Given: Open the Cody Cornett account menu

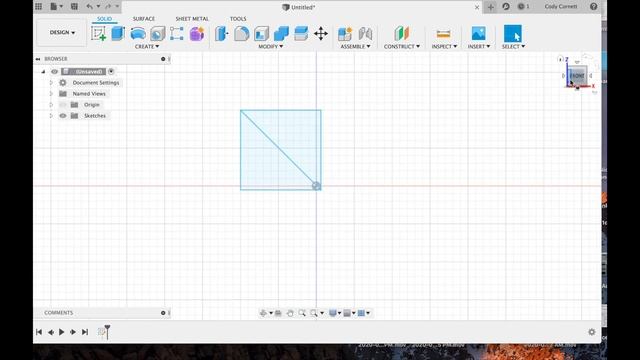Looking at the screenshot, I should pyautogui.click(x=560, y=7).
